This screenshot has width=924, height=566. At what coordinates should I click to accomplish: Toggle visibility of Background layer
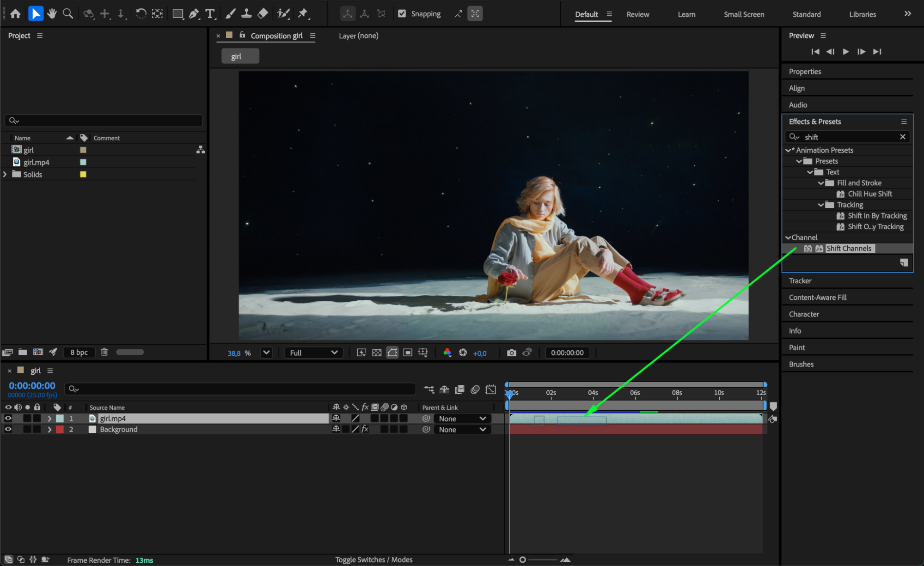8,429
